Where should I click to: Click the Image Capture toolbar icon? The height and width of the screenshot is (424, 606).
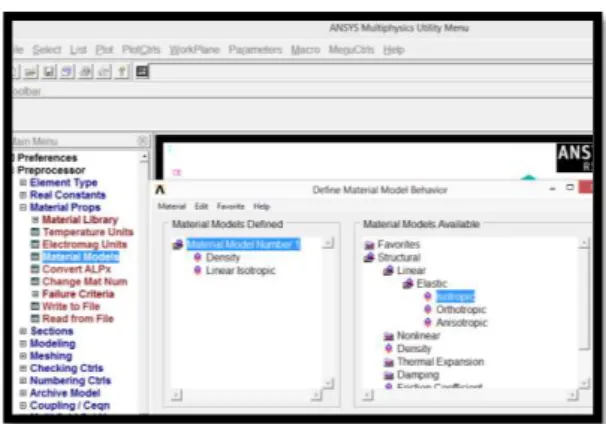click(x=85, y=72)
